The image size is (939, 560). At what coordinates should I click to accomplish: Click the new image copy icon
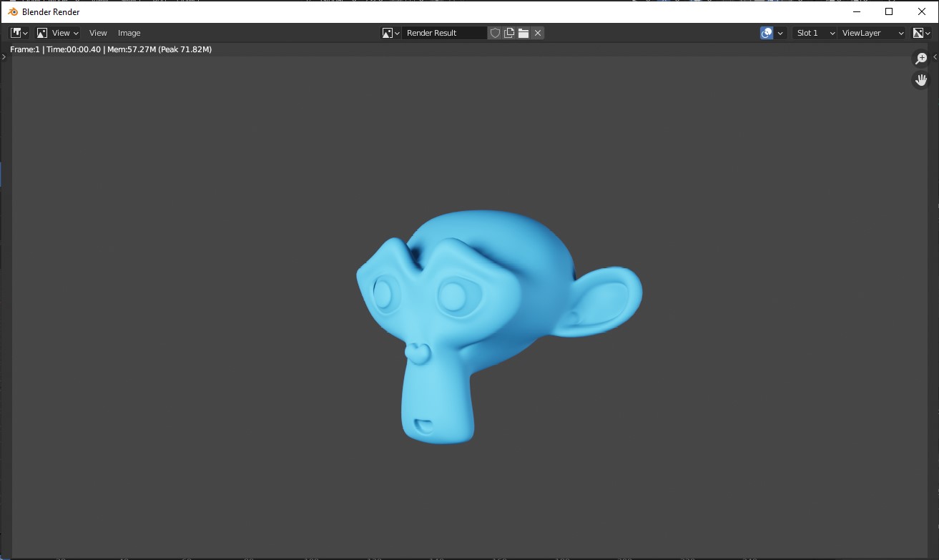pyautogui.click(x=509, y=33)
